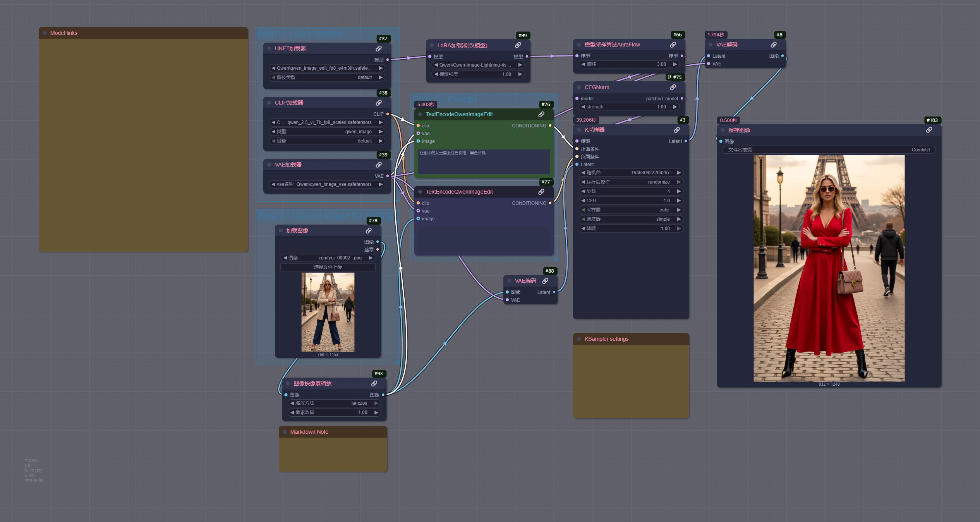Click the red dress output image preview

pyautogui.click(x=829, y=268)
